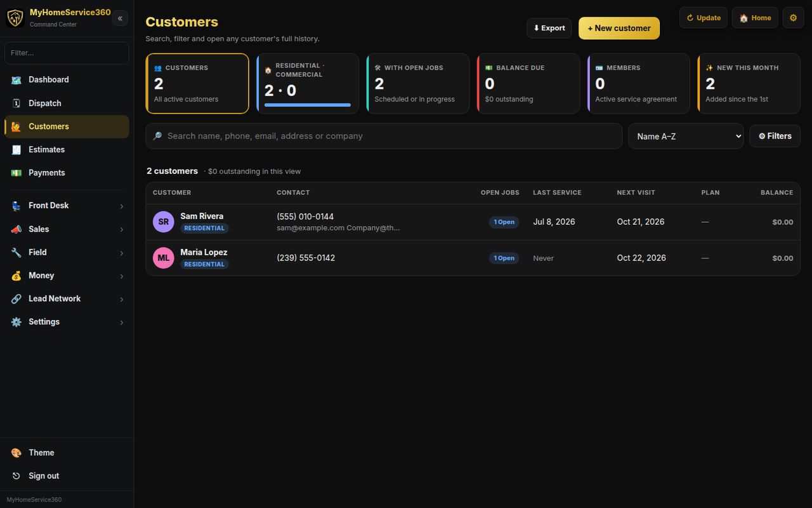Click Maria Lopez's phone number (239) 555-0142
The height and width of the screenshot is (508, 812).
click(x=306, y=258)
